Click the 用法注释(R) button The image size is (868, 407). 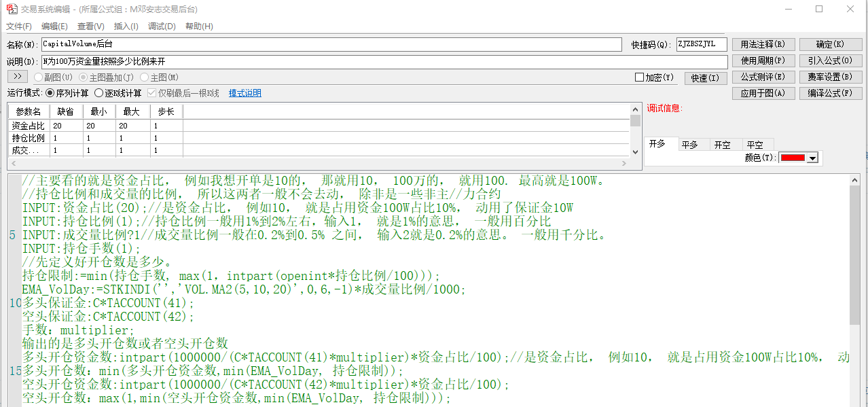coord(763,44)
